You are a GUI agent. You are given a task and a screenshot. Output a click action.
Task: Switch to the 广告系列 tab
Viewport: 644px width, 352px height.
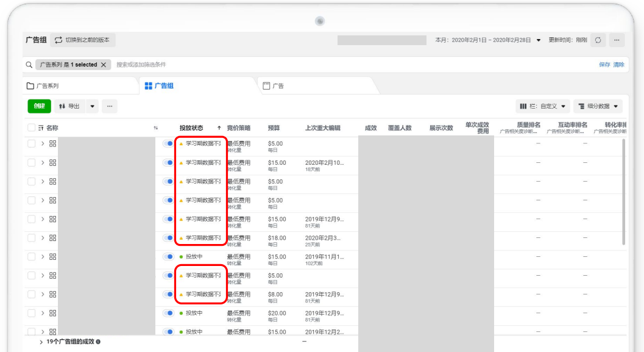81,85
